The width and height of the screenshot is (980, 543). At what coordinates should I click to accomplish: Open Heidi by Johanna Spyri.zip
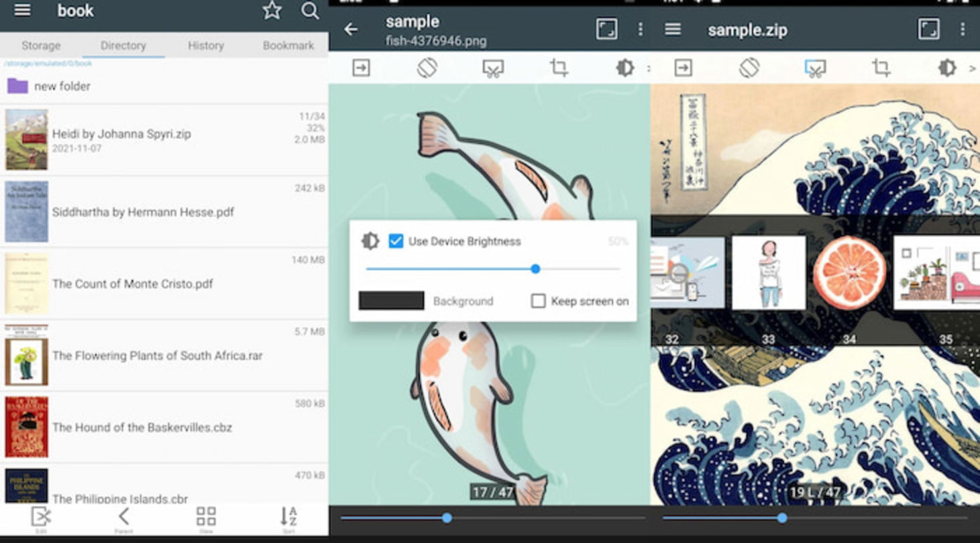[164, 139]
